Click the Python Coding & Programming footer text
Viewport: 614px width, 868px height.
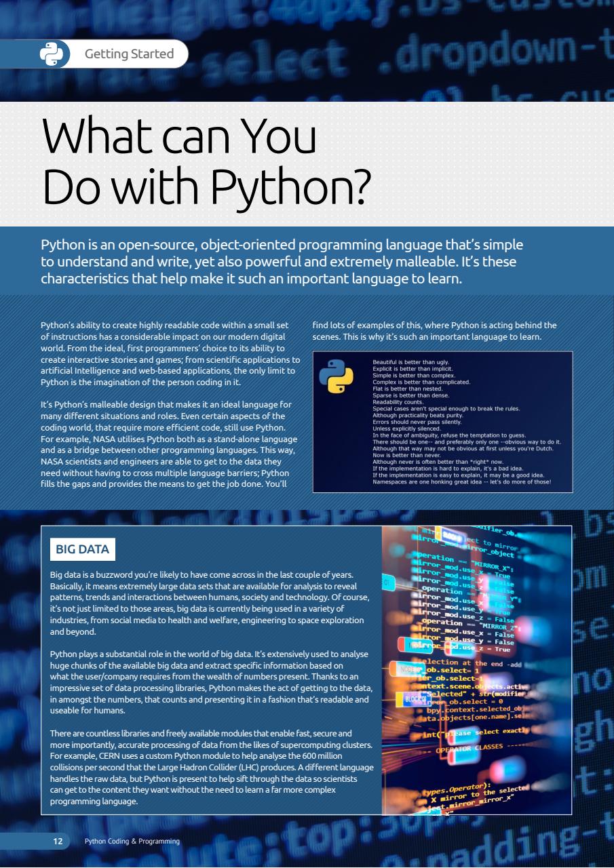[131, 841]
